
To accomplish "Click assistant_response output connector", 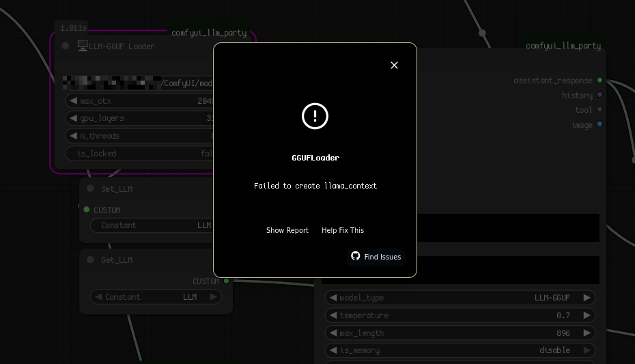I will pos(599,80).
